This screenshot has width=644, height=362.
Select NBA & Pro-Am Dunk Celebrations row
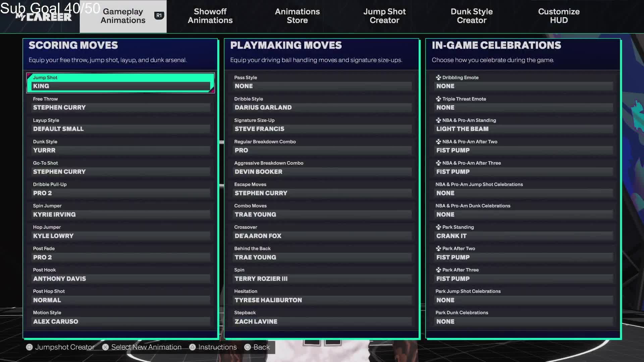point(524,211)
